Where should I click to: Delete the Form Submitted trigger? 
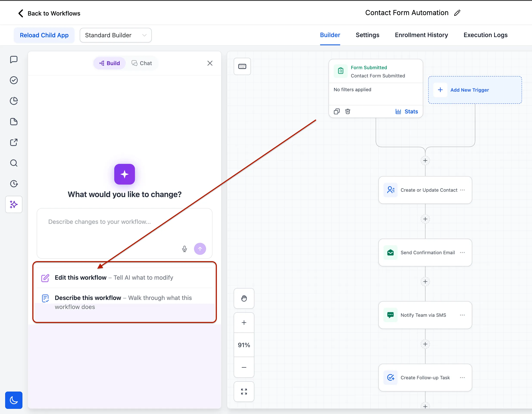point(348,112)
